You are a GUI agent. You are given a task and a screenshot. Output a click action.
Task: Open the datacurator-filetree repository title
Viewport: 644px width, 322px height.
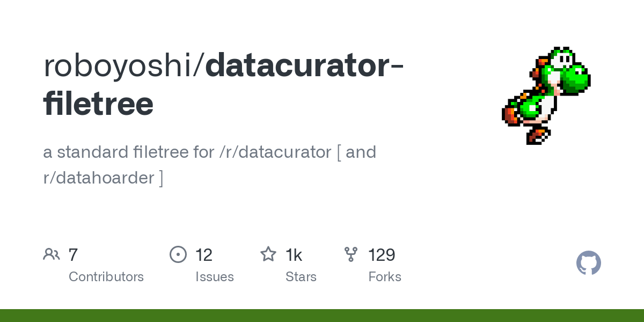[x=224, y=84]
